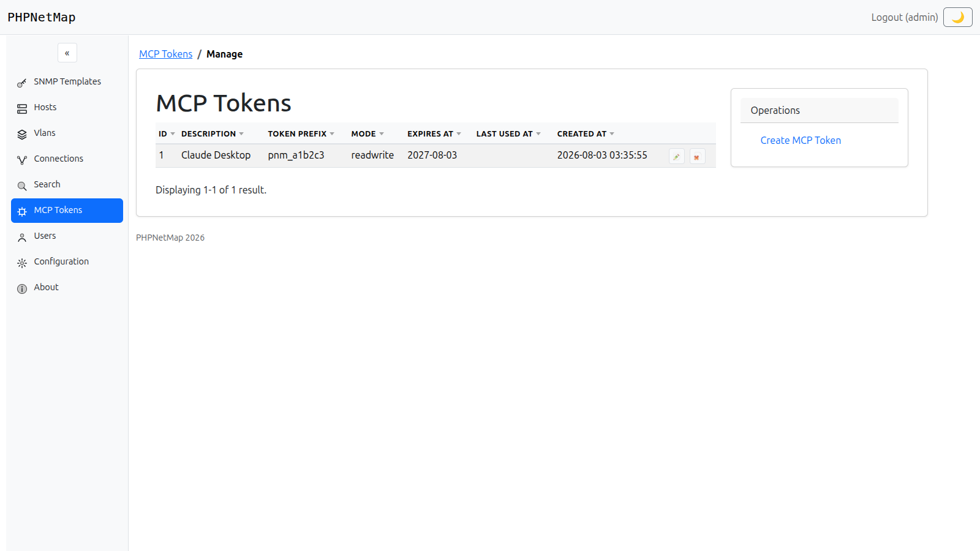Screen dimensions: 980x551
Task: Open the Search page
Action: (x=67, y=185)
